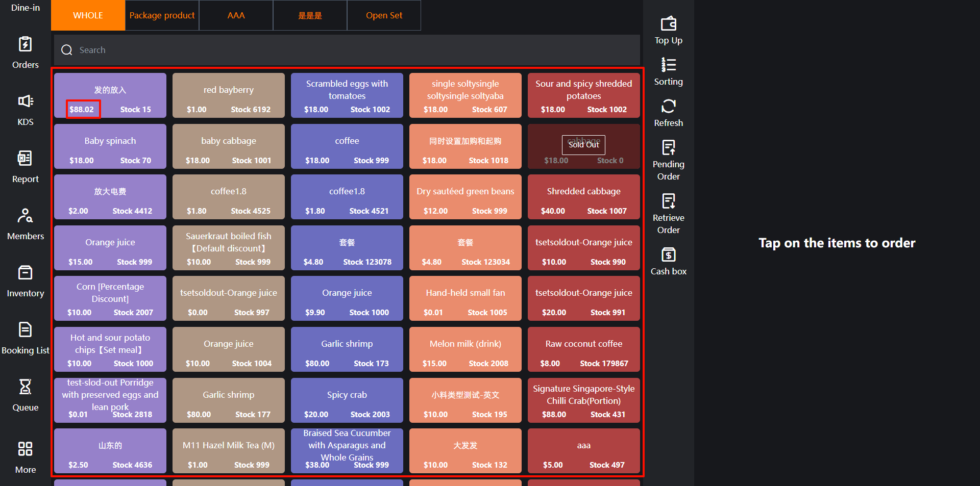Switch to the AAA category tab
The image size is (980, 486).
236,15
